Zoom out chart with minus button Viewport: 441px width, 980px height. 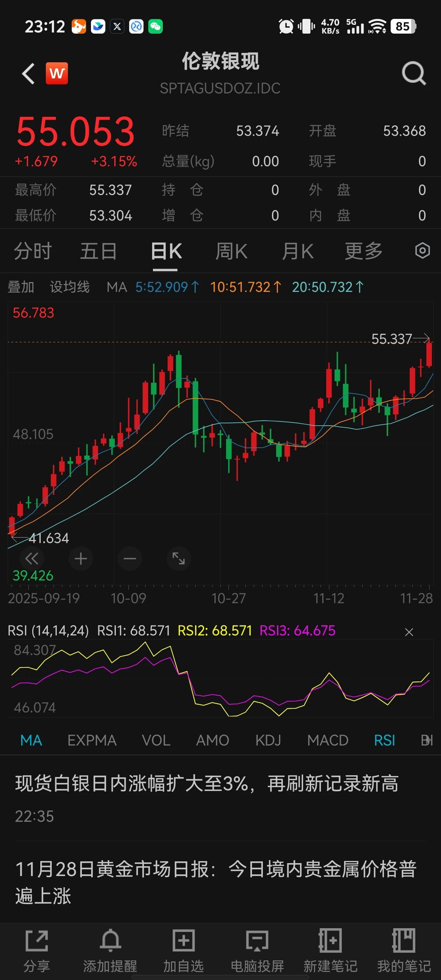[x=130, y=559]
